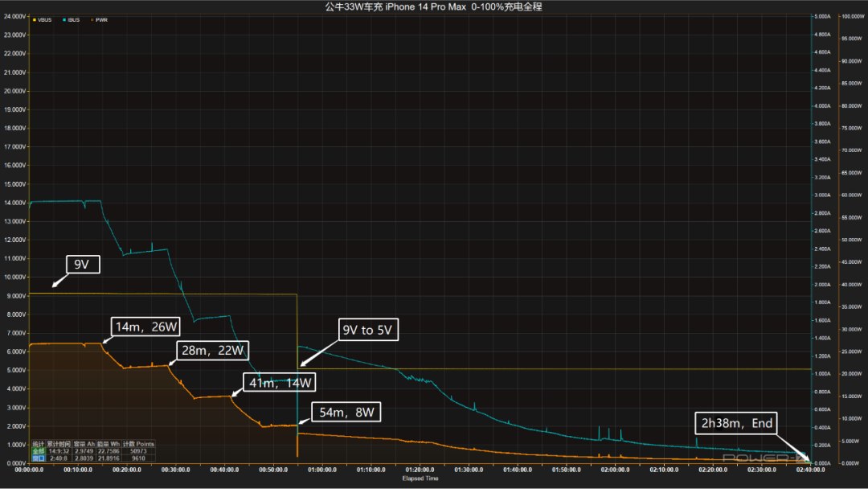Click the 9.000V label on voltage axis
Image resolution: width=868 pixels, height=489 pixels.
[14, 296]
